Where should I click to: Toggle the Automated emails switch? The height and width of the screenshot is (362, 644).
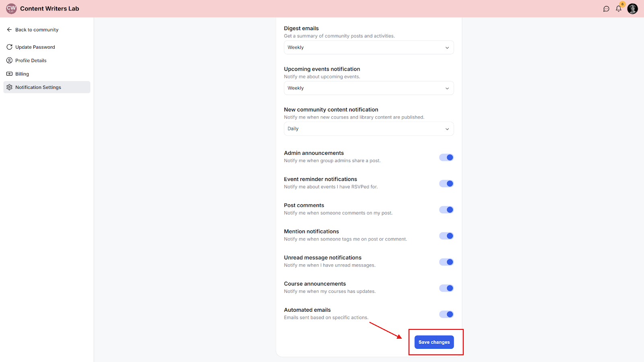[x=446, y=314]
